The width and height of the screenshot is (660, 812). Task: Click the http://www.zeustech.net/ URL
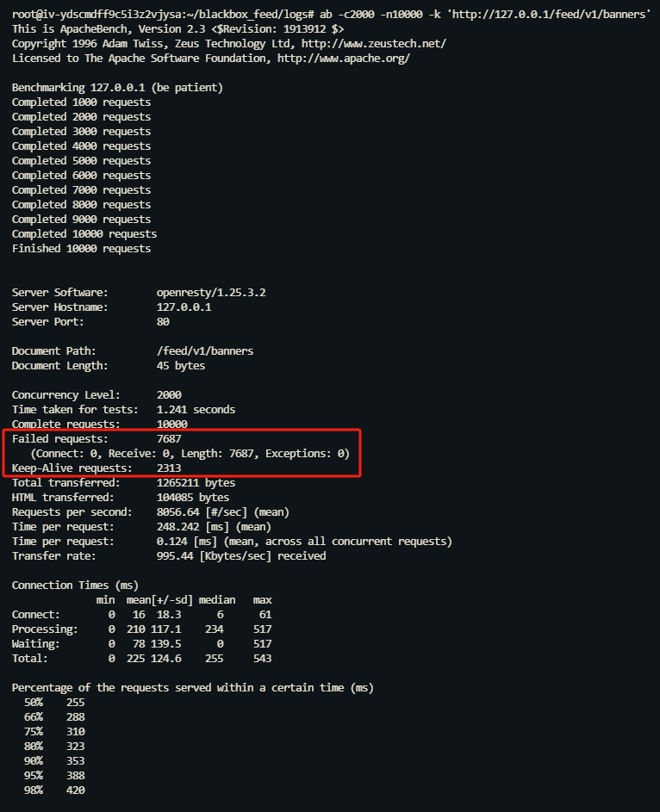pos(373,44)
